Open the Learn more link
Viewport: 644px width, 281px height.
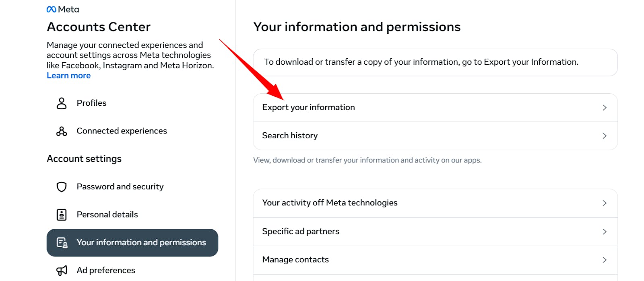[x=68, y=76]
